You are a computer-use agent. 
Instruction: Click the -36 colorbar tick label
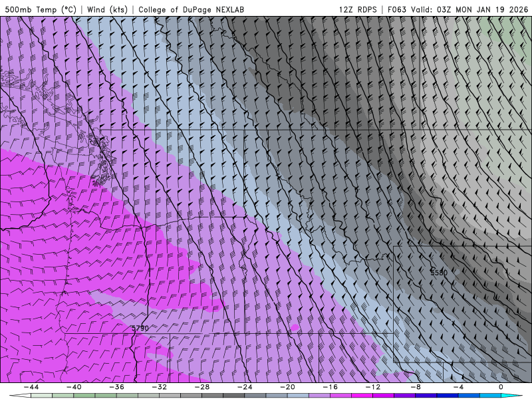pyautogui.click(x=116, y=387)
